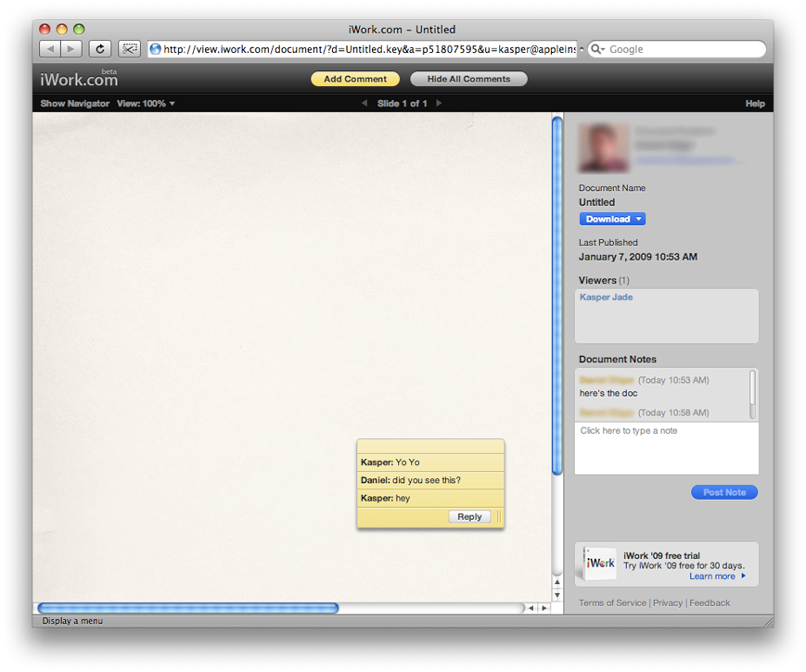Click in the 'Click here to type a note' field
Viewport: 806px width, 672px height.
667,449
